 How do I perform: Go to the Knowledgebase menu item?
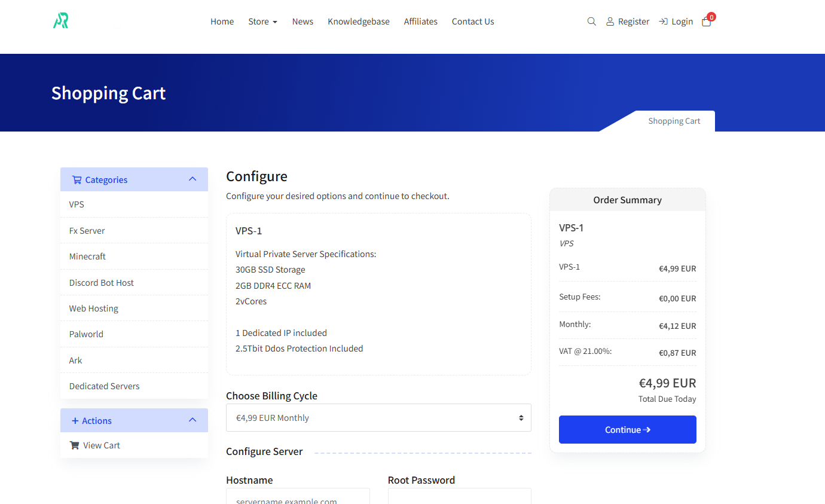click(358, 22)
